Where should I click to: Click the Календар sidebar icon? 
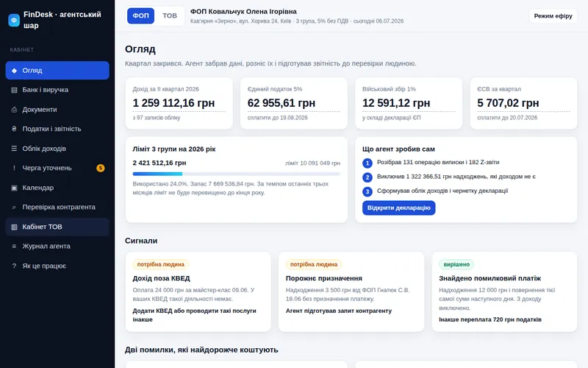[x=14, y=188]
